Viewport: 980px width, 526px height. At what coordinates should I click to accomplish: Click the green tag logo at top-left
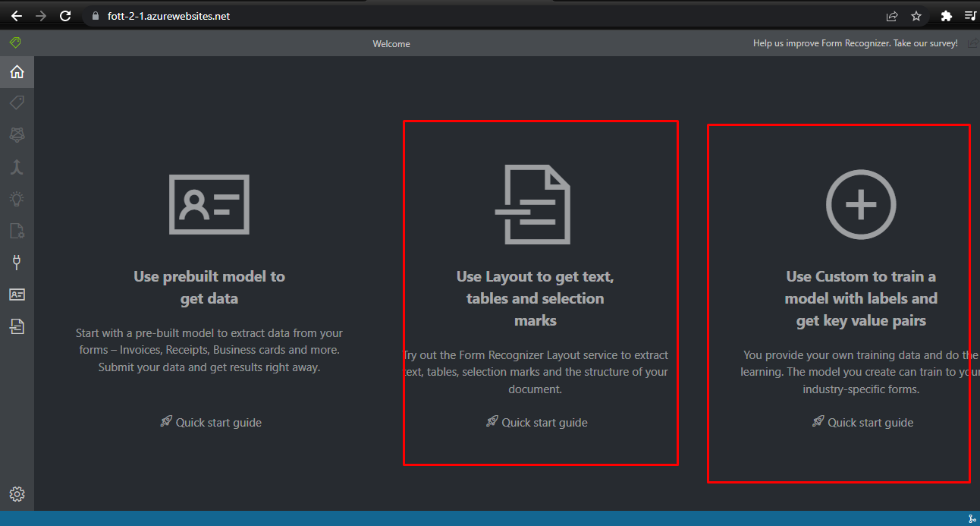point(15,43)
